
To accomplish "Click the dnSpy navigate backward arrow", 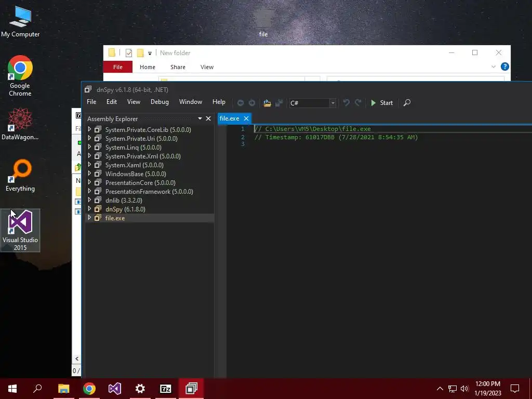I will pyautogui.click(x=241, y=103).
